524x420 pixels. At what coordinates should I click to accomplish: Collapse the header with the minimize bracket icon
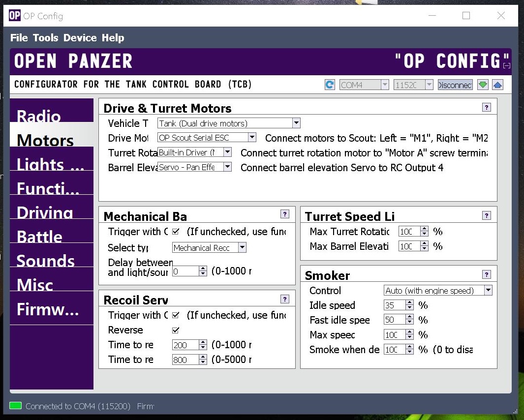507,65
